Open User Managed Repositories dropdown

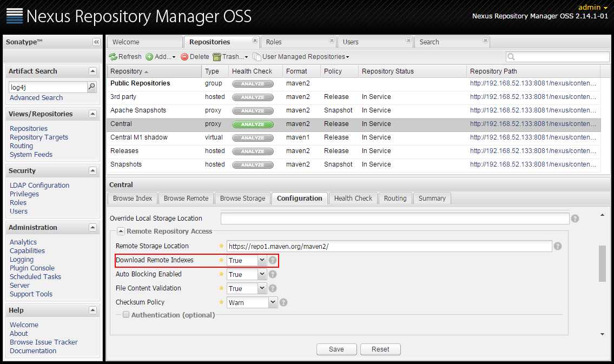[301, 57]
